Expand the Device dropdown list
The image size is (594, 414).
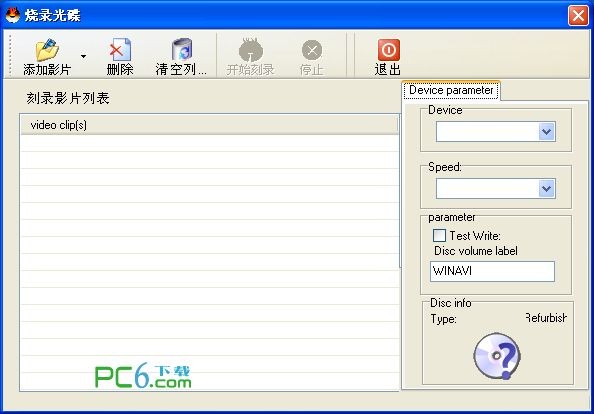(x=546, y=132)
